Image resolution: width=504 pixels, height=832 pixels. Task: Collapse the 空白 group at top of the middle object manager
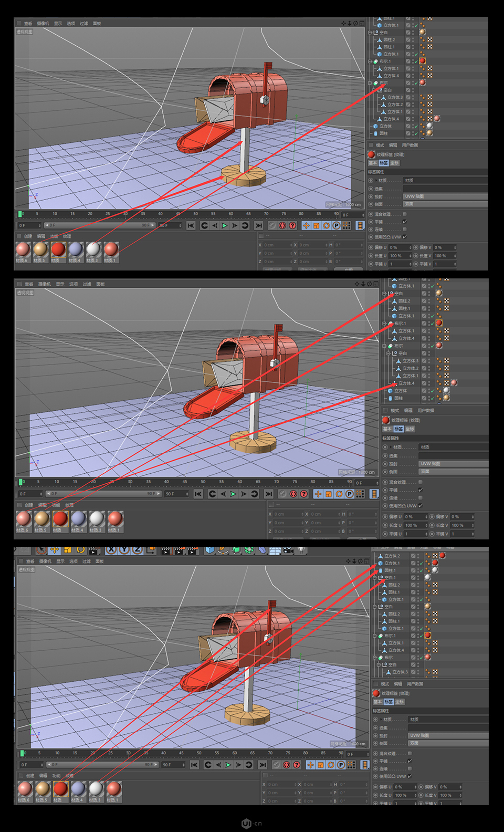(385, 294)
